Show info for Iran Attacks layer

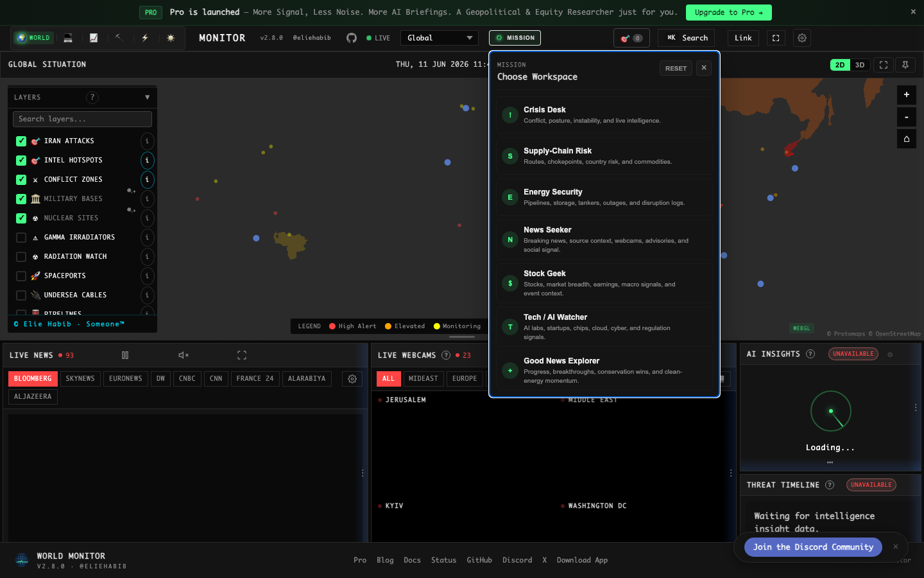click(147, 141)
